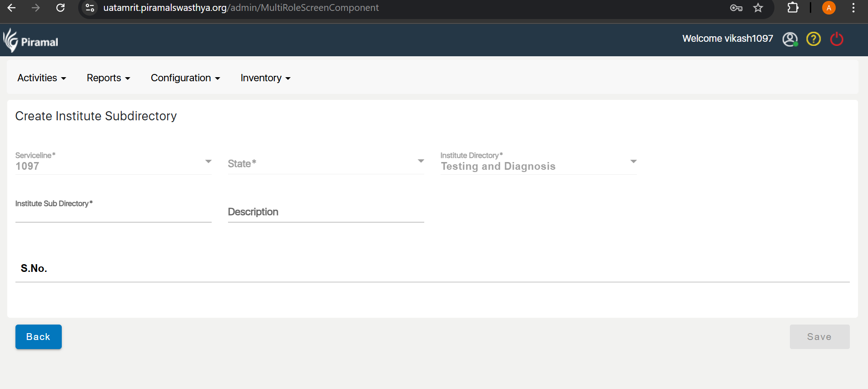Bookmark this page with star icon
The height and width of the screenshot is (389, 868).
click(758, 8)
